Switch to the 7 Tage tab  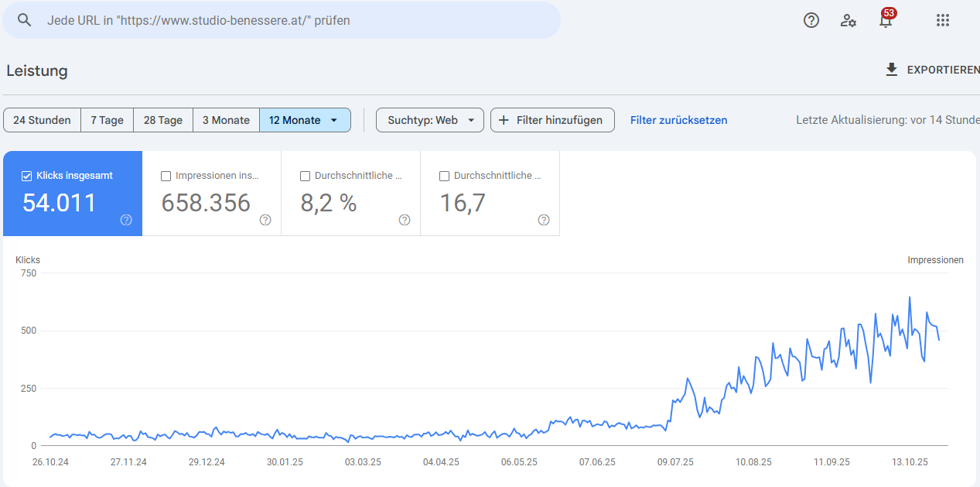coord(107,120)
